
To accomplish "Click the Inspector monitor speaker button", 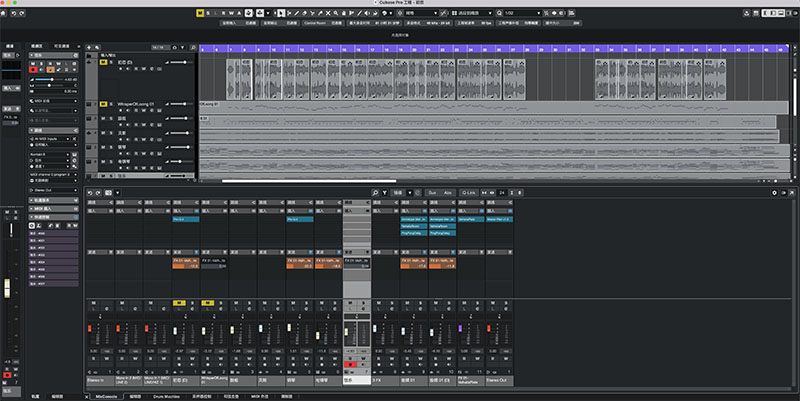I will [x=42, y=69].
